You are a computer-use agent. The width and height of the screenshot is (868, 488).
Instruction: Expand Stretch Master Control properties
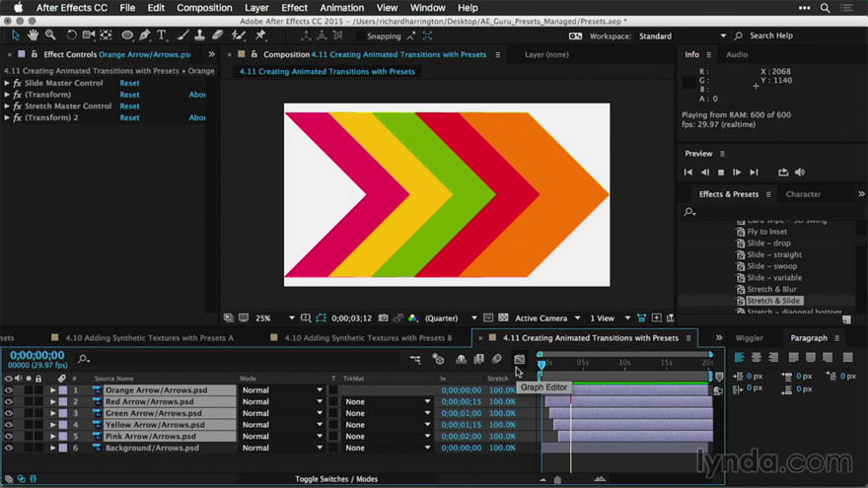7,106
